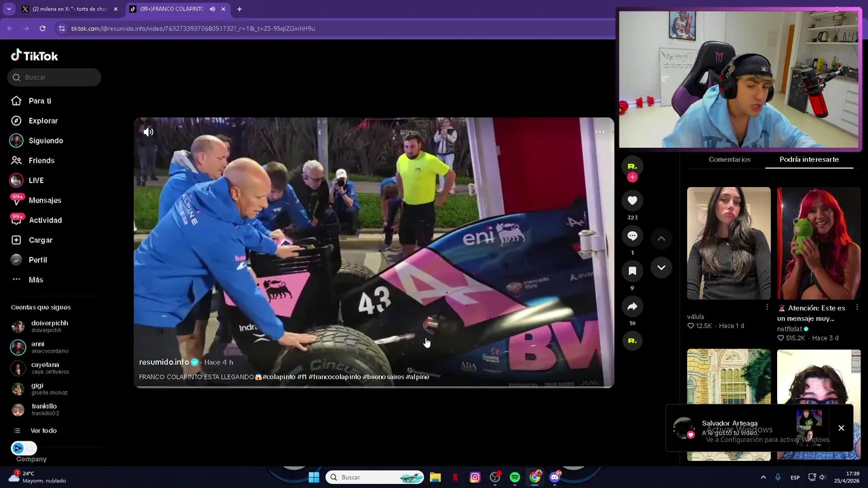Screen dimensions: 868x488
Task: Click the sound disc icon below share
Action: (632, 340)
